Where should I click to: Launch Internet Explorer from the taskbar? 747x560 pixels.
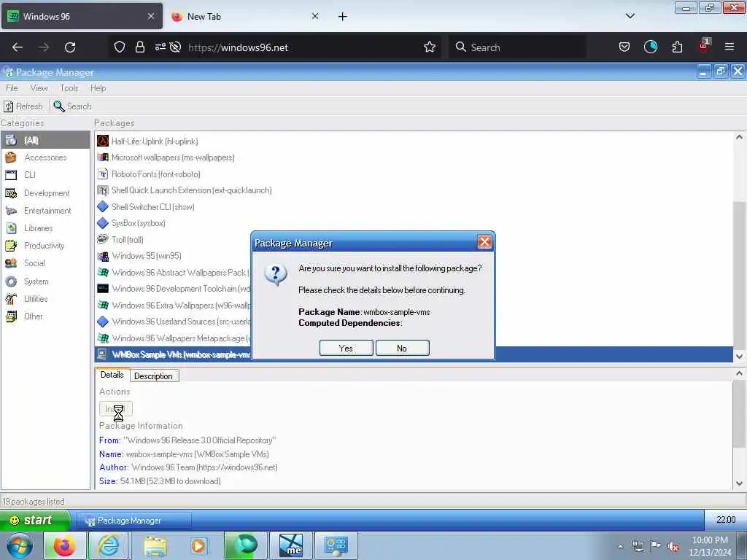pyautogui.click(x=109, y=546)
